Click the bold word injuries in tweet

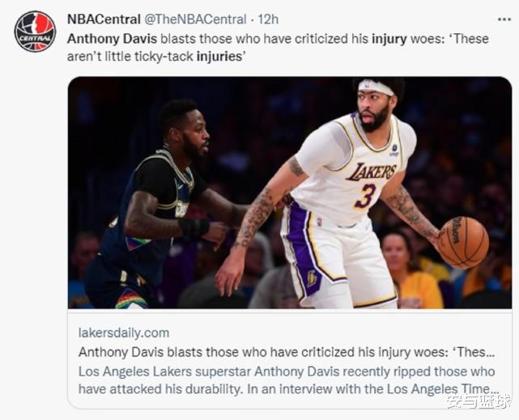[219, 57]
